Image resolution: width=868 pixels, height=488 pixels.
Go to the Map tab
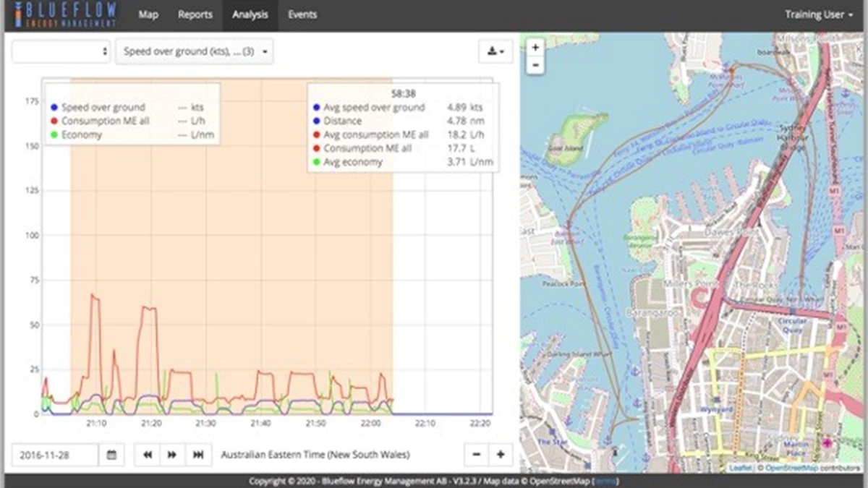pos(148,14)
